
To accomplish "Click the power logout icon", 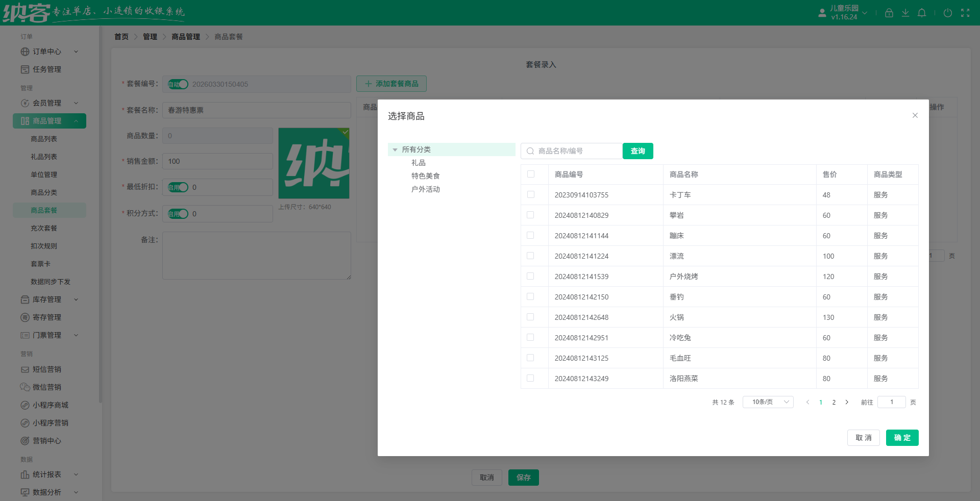I will point(948,13).
